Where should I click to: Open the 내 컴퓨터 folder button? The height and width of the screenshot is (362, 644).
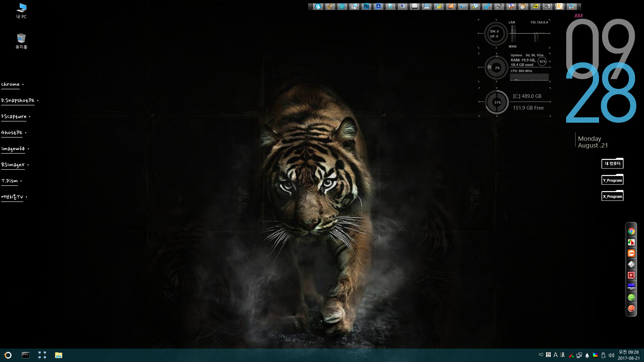[612, 163]
